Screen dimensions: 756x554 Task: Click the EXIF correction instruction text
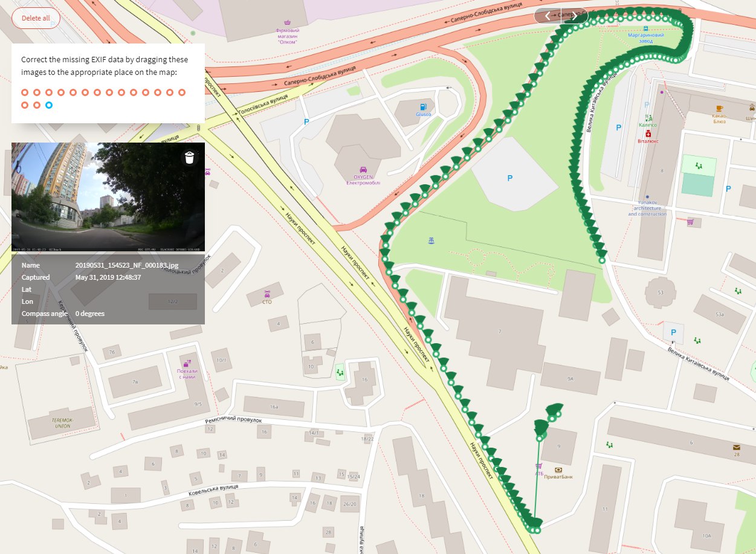coord(105,66)
